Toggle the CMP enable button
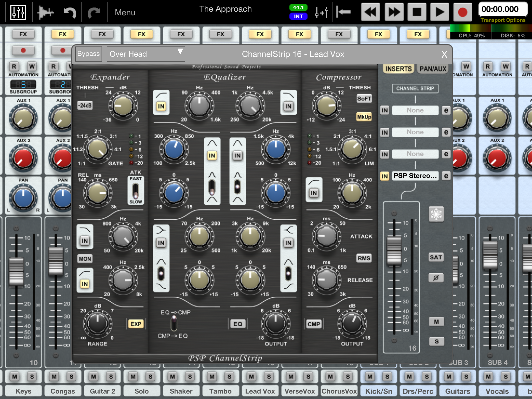532x399 pixels. [314, 324]
